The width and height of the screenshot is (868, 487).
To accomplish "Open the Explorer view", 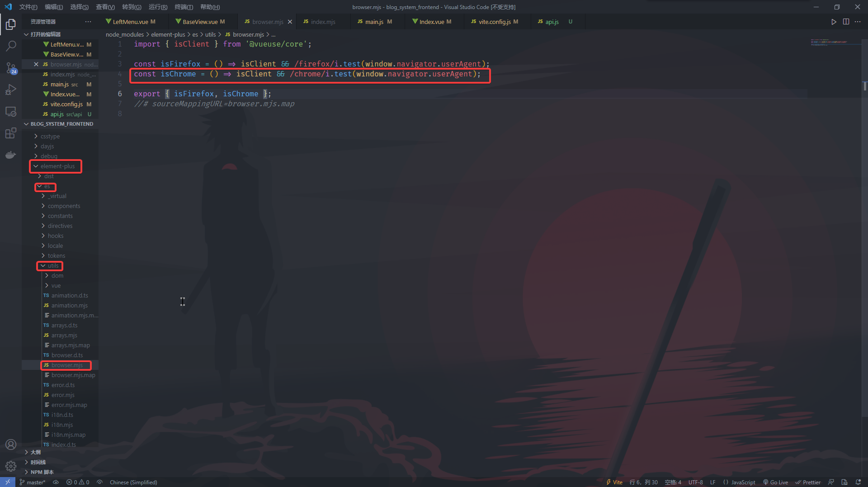I will point(11,25).
